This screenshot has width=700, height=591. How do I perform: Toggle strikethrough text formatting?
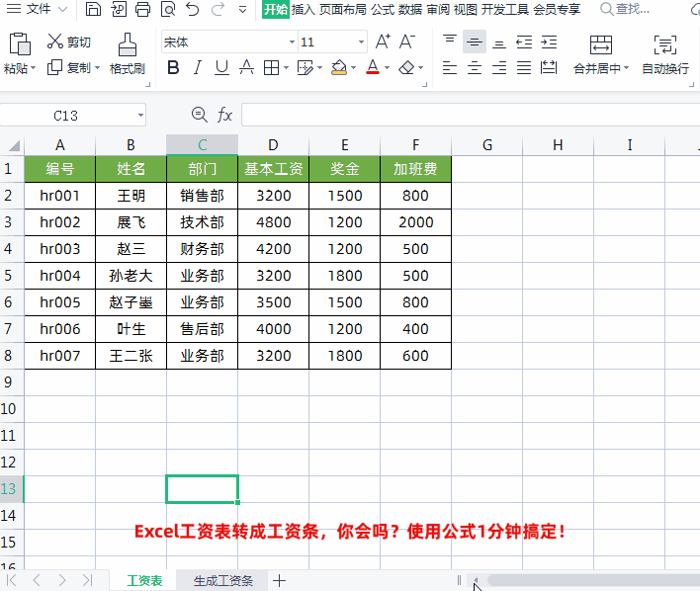pos(246,68)
